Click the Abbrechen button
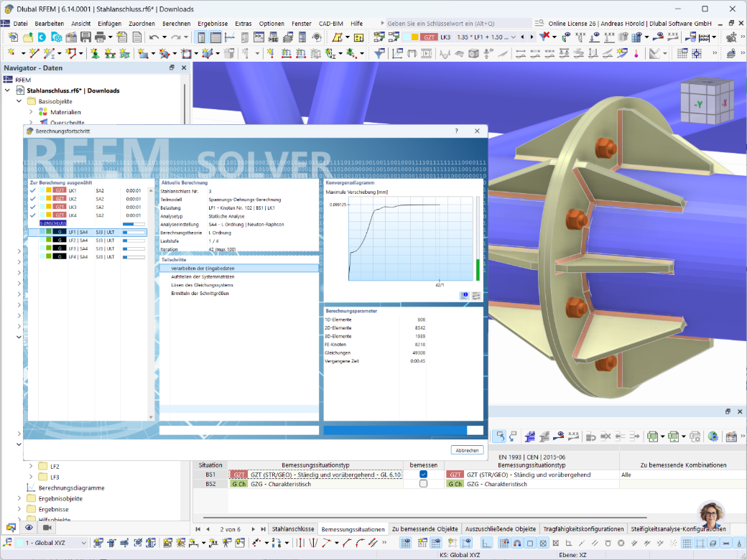Screen dimensions: 747x560 point(467,450)
